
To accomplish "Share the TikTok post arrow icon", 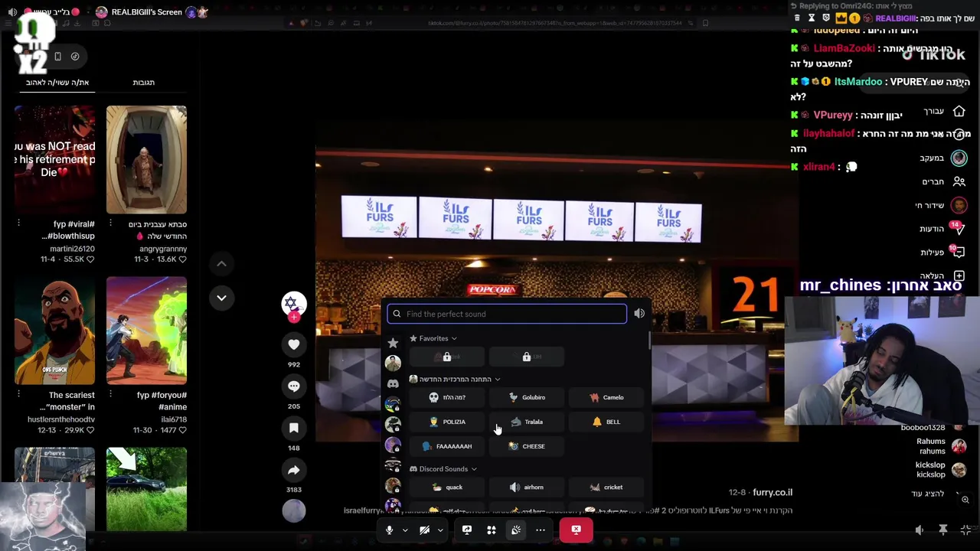I will [294, 470].
